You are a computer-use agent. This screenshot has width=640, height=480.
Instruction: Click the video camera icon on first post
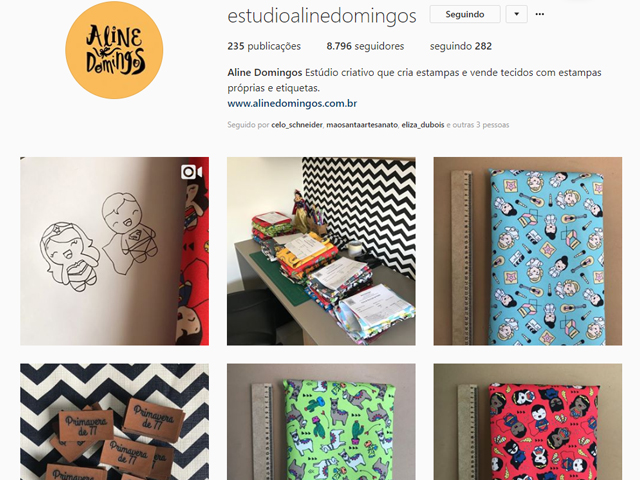[x=191, y=172]
